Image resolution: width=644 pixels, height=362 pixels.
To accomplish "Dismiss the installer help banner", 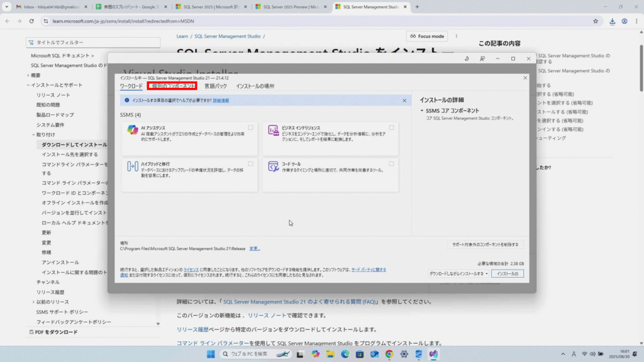I will click(x=404, y=101).
